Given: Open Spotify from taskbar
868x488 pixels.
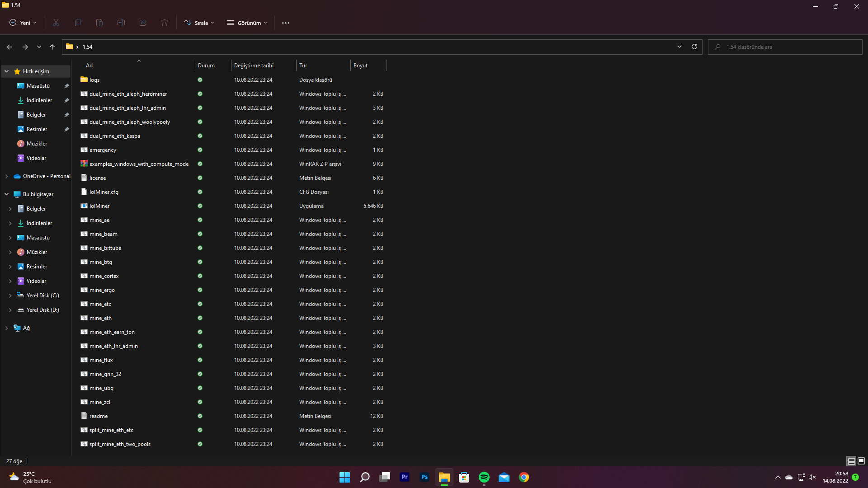Looking at the screenshot, I should pyautogui.click(x=484, y=477).
